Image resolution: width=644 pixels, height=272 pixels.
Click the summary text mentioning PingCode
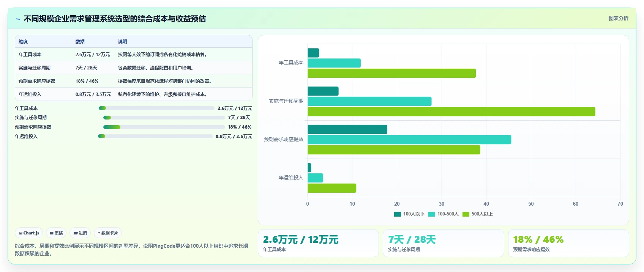coord(131,250)
